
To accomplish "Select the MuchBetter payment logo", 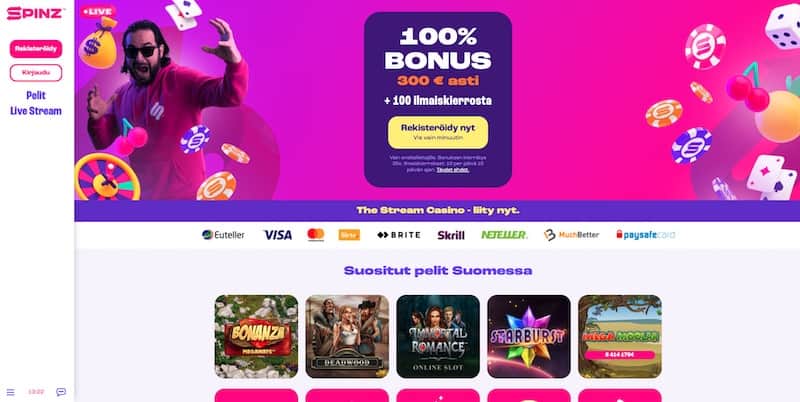I will click(x=571, y=235).
